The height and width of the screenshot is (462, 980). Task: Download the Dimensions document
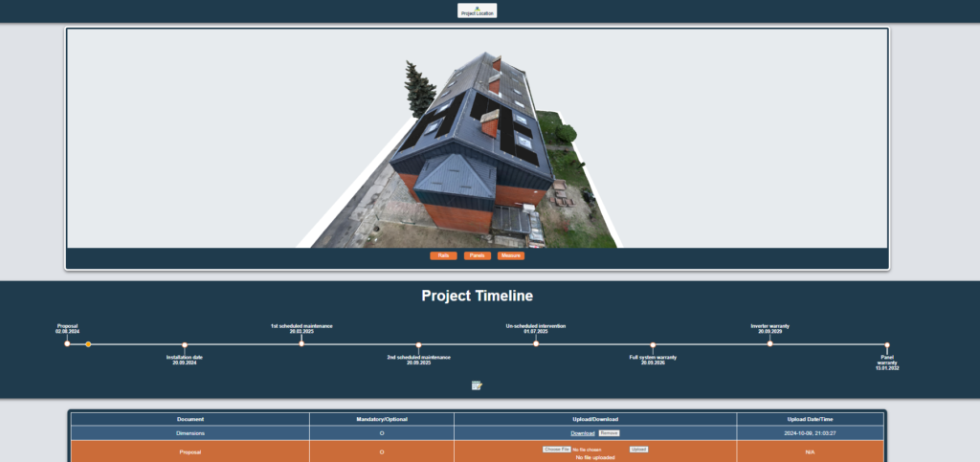[x=583, y=433]
